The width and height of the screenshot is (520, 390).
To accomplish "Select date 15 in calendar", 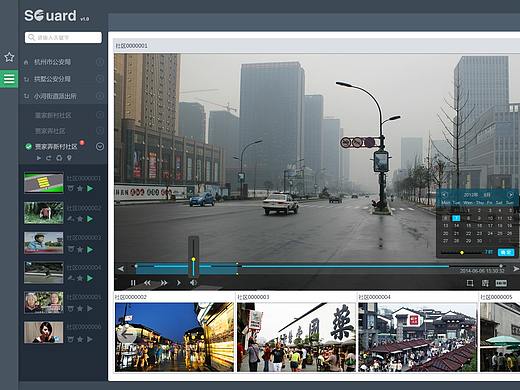I will point(468,226).
